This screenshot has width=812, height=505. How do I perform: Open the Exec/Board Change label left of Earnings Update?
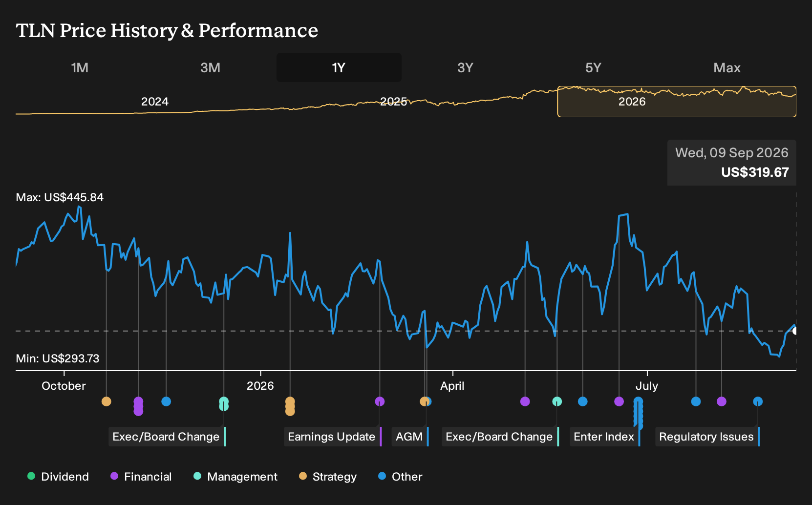tap(167, 437)
